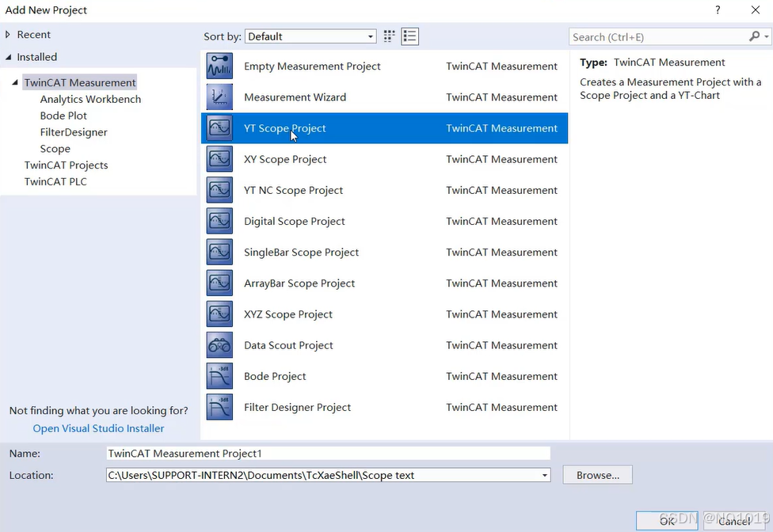The height and width of the screenshot is (532, 773).
Task: Click the SingleBar Scope Project icon
Action: (219, 253)
